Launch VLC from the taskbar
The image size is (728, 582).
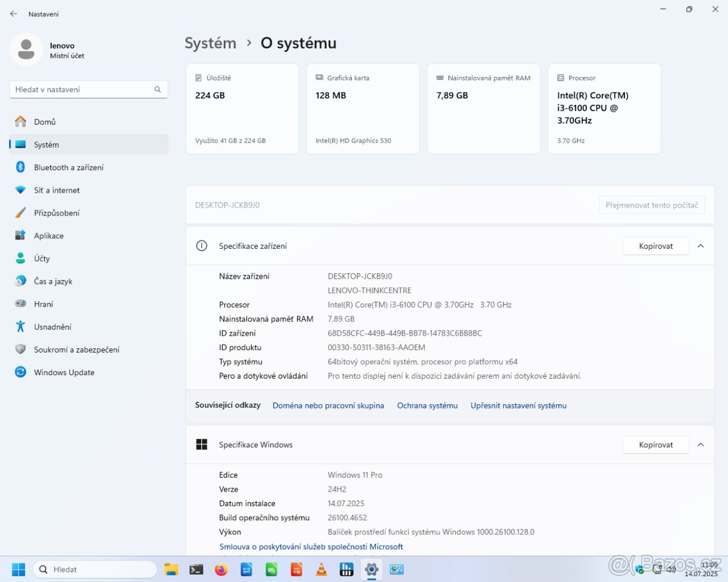tap(322, 569)
